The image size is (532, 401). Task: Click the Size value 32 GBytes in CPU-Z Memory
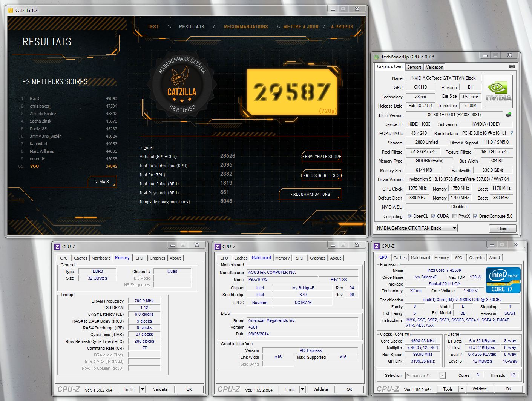[x=97, y=278]
